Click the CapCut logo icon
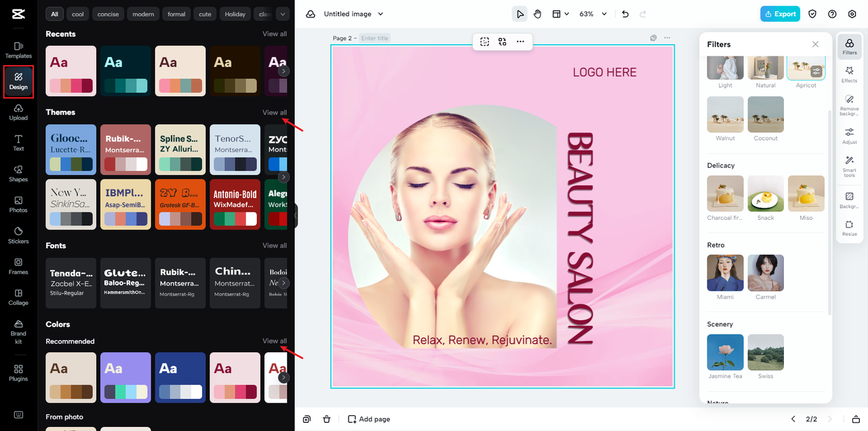The image size is (868, 431). point(18,14)
